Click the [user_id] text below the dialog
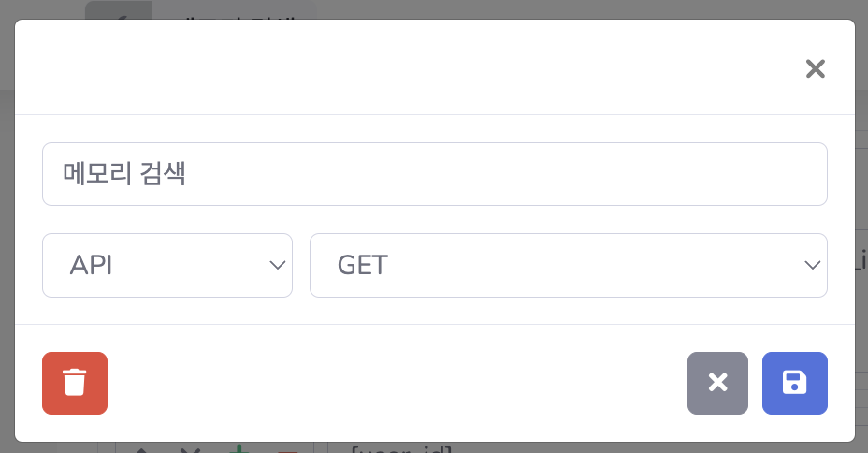The height and width of the screenshot is (453, 868). coord(401,448)
